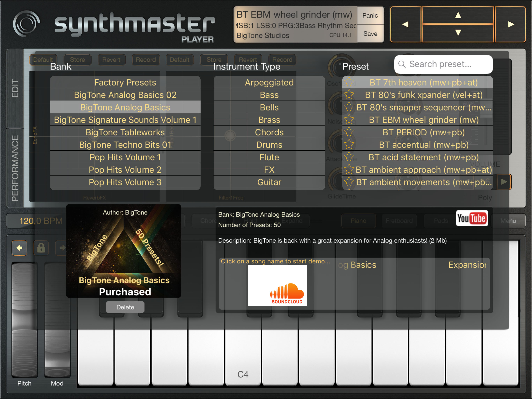
Task: Star the BT PERIOD (mw+pb) preset
Action: tap(349, 132)
